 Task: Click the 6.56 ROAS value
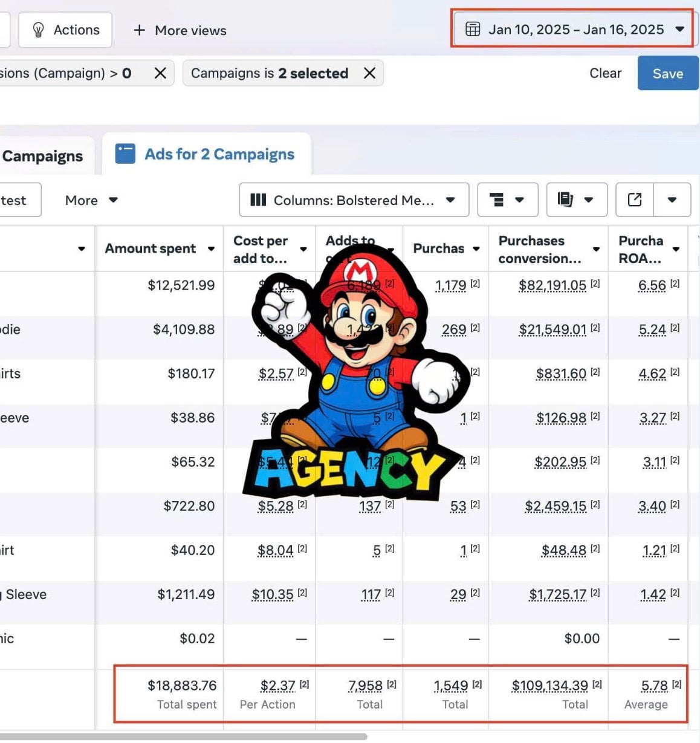(x=652, y=285)
